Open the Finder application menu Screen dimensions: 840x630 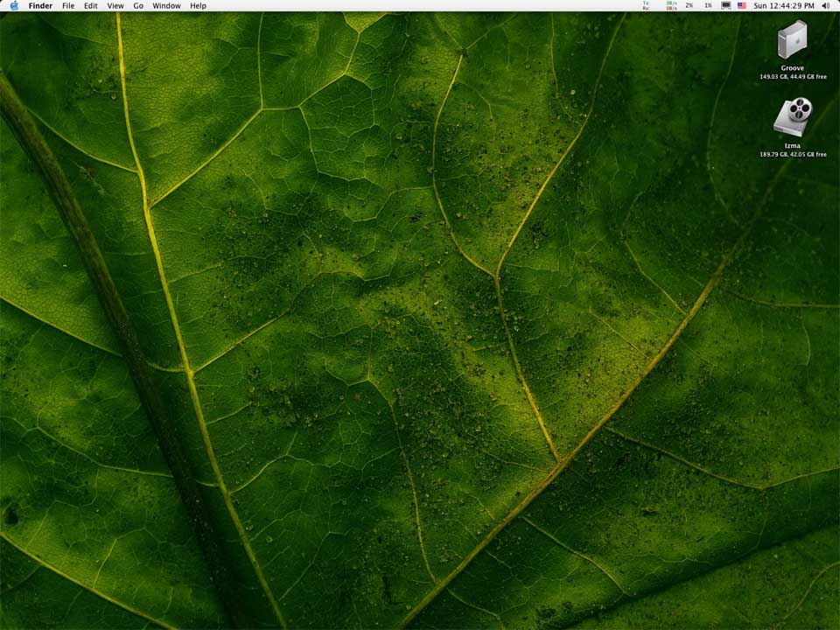[40, 5]
